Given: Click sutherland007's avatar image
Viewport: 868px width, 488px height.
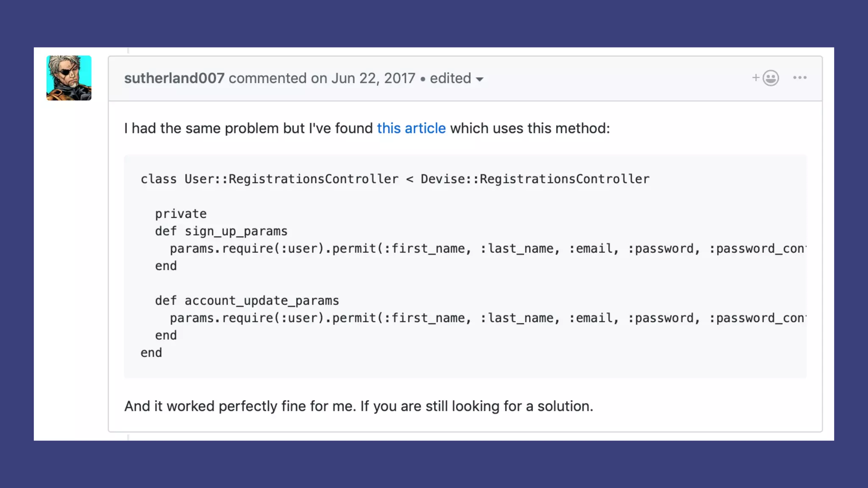Looking at the screenshot, I should 69,78.
